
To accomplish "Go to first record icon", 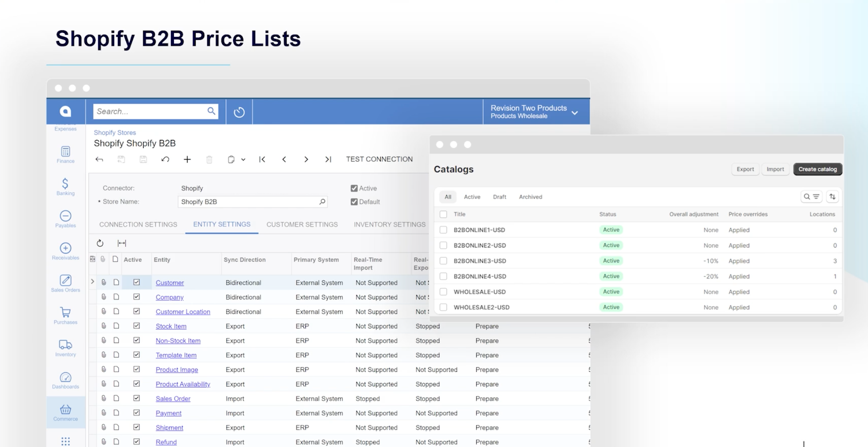I will click(x=262, y=159).
